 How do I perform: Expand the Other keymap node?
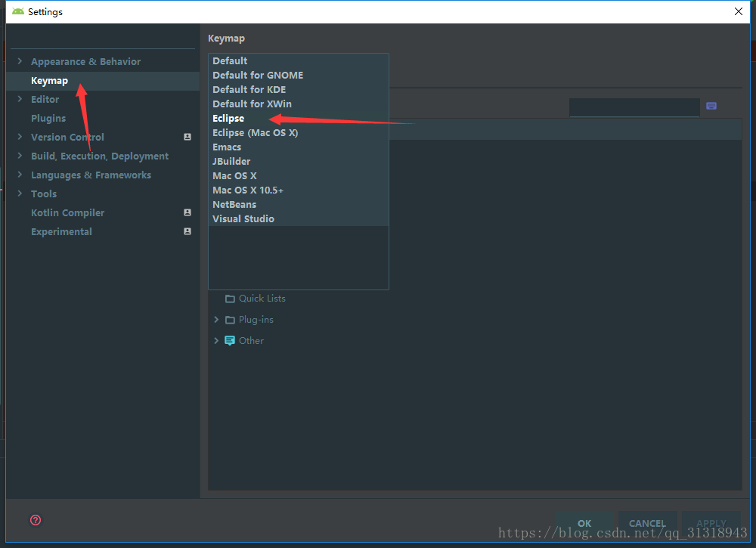click(216, 340)
